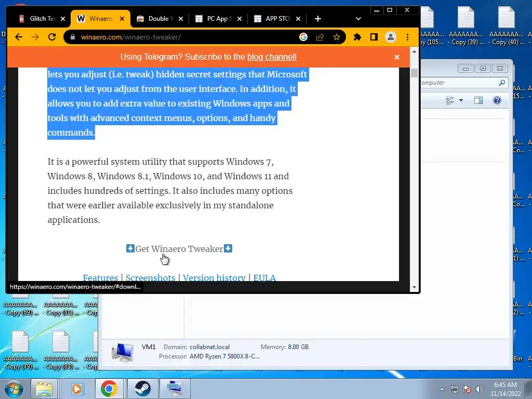Select the desktop file Copy (69)
This screenshot has height=399, width=532.
click(x=20, y=305)
